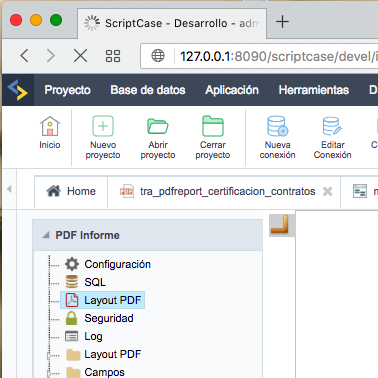Select Seguridad in the tree

(x=109, y=318)
